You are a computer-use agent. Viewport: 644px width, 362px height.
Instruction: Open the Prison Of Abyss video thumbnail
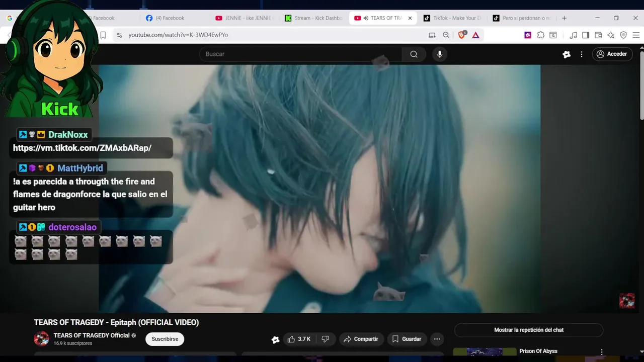coord(485,352)
